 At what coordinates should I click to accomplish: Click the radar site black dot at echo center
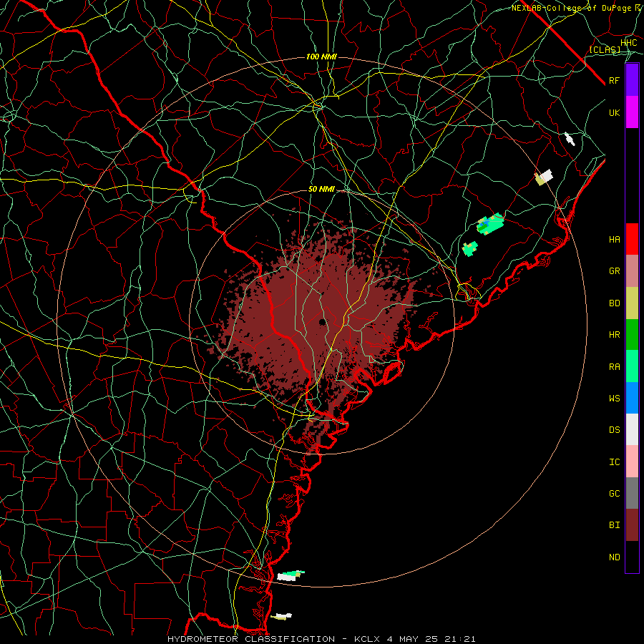tap(323, 321)
